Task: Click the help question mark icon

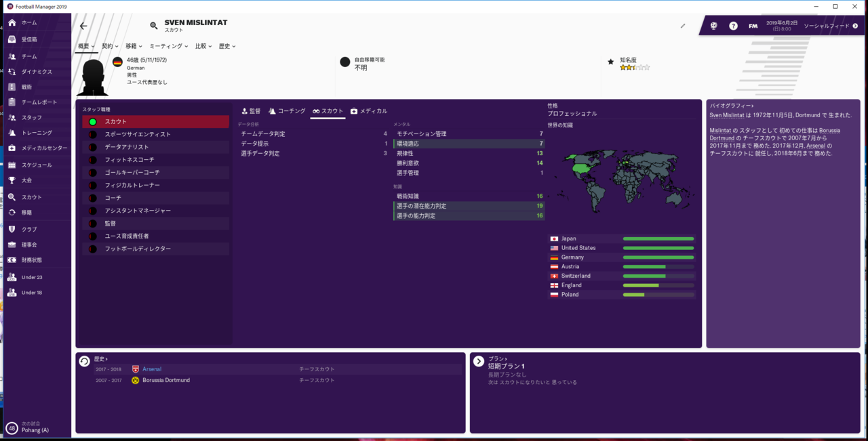Action: coord(733,26)
